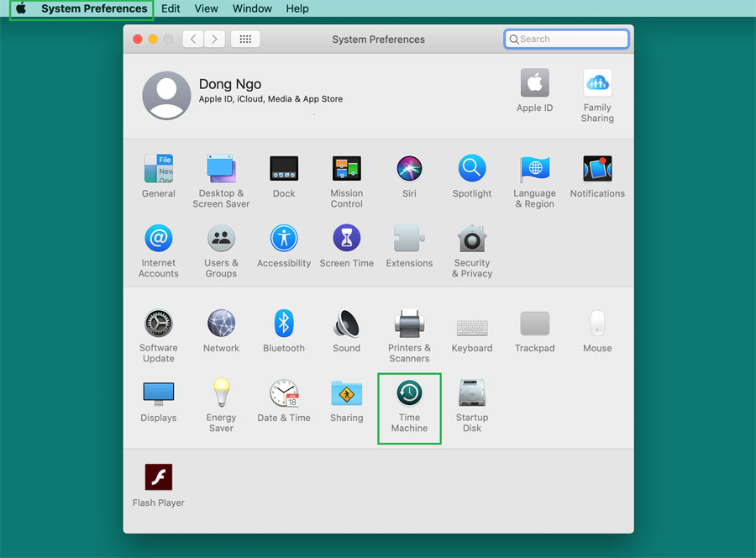Open the Accessibility preference pane

[284, 240]
